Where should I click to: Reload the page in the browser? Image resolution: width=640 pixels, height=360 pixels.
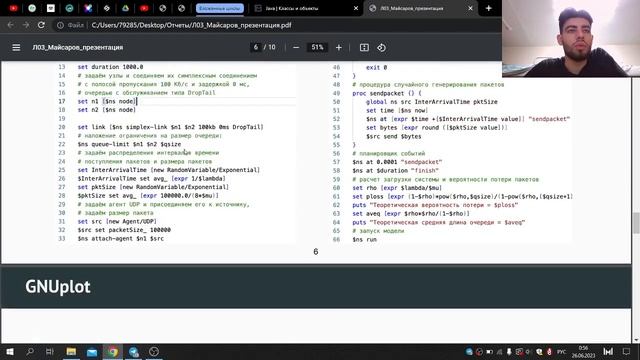(41, 25)
